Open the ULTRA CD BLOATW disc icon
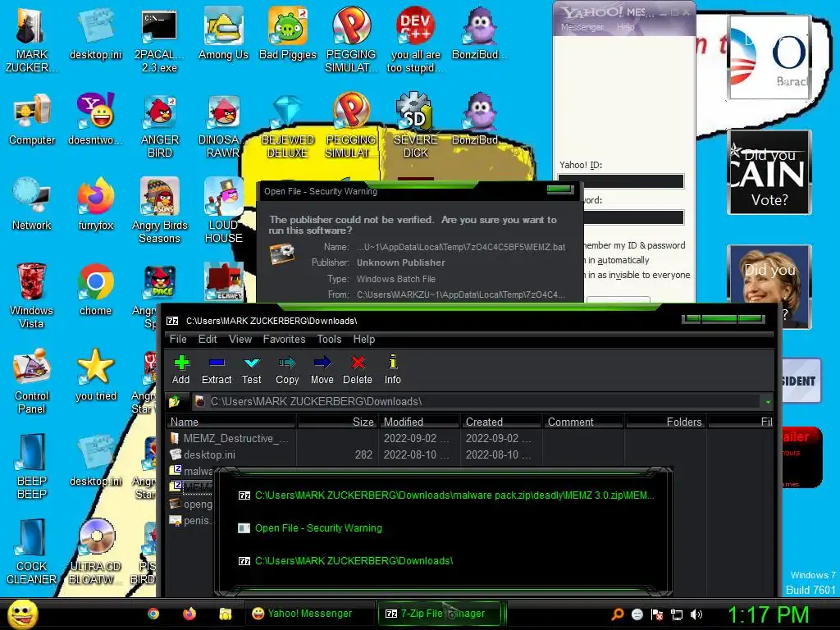This screenshot has width=840, height=630. (95, 551)
